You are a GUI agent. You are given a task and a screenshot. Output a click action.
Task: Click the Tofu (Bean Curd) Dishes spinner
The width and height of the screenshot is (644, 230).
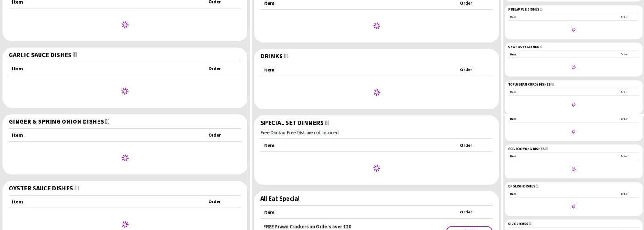pyautogui.click(x=574, y=105)
